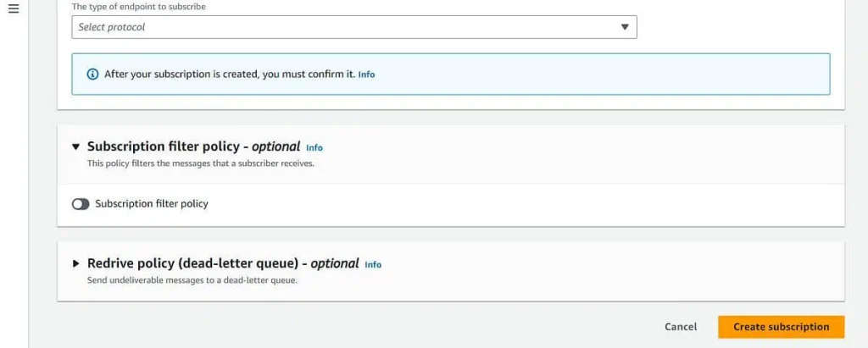Click the "Redrive policy (dead-letter queue)" heading
The height and width of the screenshot is (348, 868).
pos(194,263)
